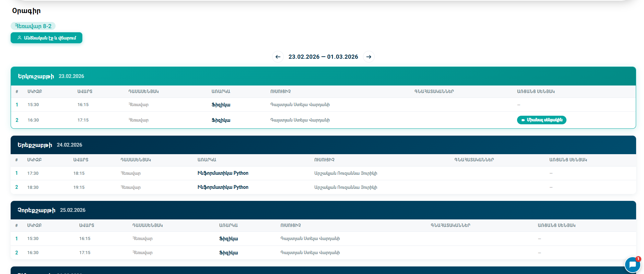
Task: Click Ինֆորմատիկա Python in Tuesday's 17:30 lesson
Action: pos(223,173)
